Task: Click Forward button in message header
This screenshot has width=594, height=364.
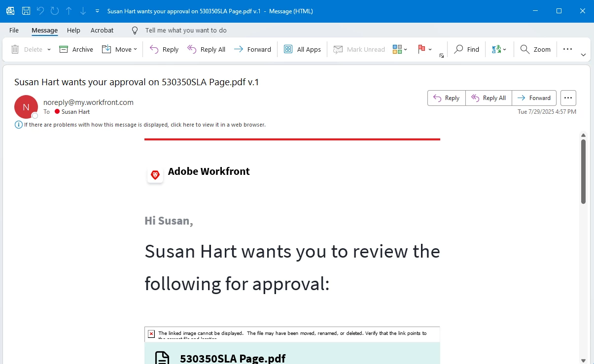Action: pyautogui.click(x=534, y=98)
